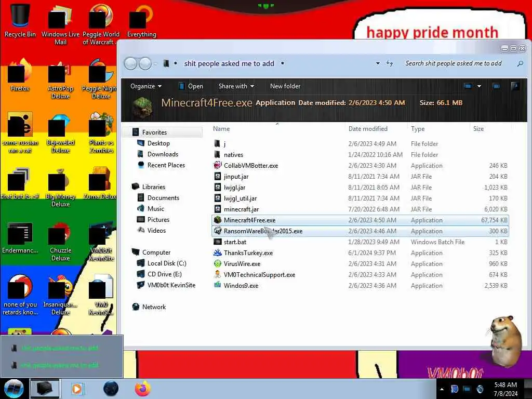Click the Open toolbar button
Screen dimensions: 532x399
191,86
